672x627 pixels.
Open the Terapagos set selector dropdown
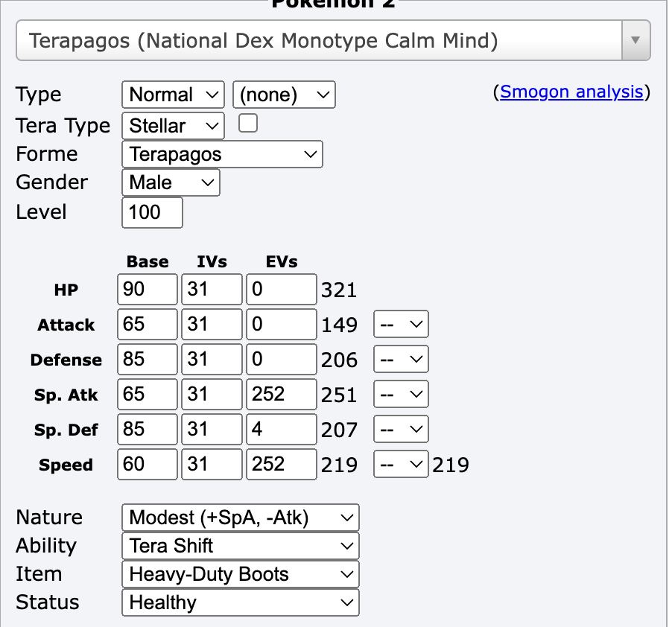pos(332,40)
